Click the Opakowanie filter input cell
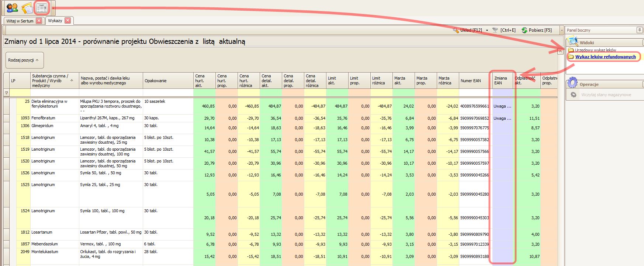Image resolution: width=644 pixels, height=266 pixels. pyautogui.click(x=168, y=93)
